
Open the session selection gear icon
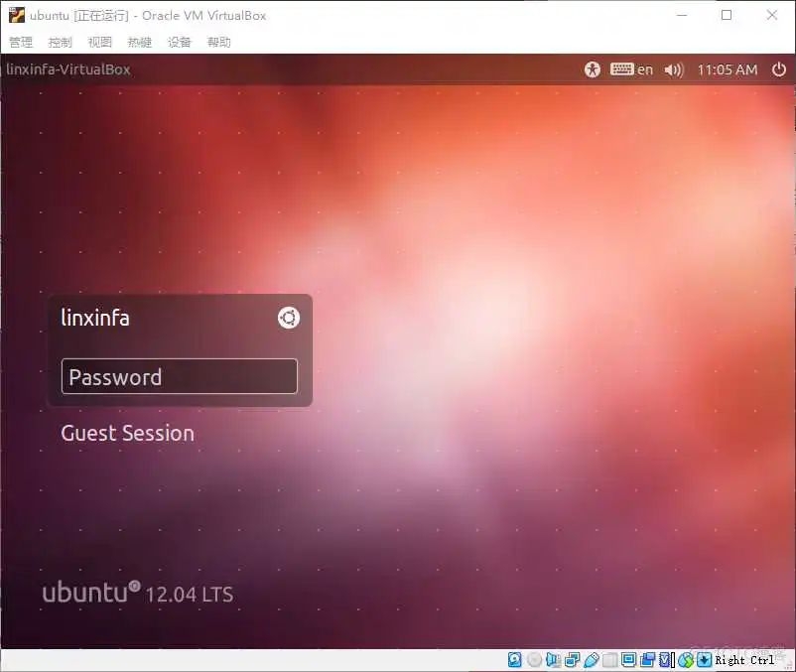click(x=288, y=318)
